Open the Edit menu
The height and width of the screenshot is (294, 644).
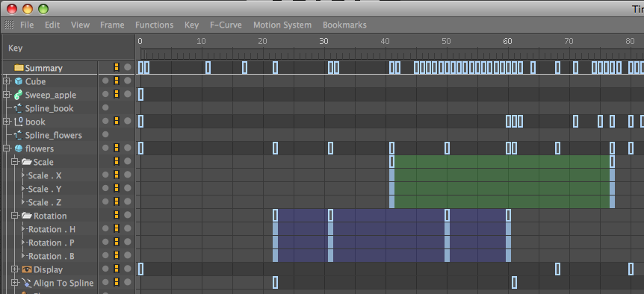[52, 25]
